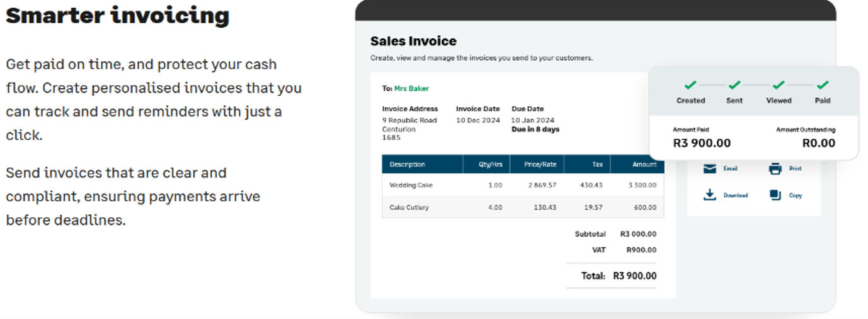Image resolution: width=868 pixels, height=319 pixels.
Task: Click the Description column header
Action: 423,165
